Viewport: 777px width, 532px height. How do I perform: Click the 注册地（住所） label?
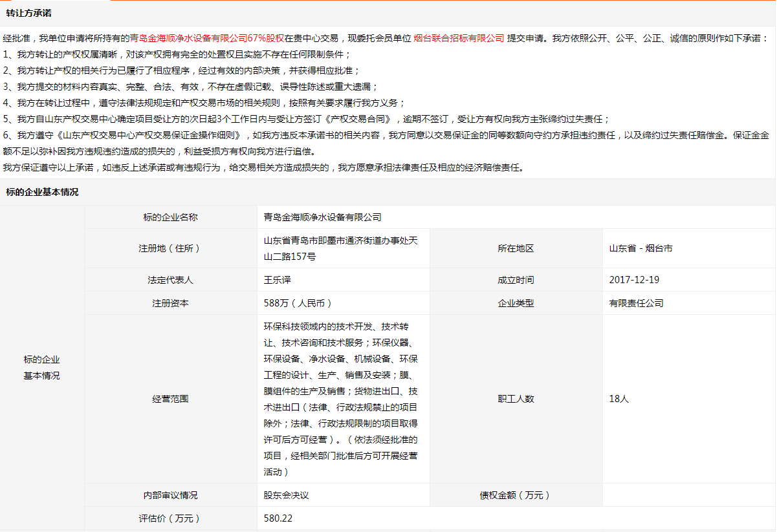pos(171,248)
